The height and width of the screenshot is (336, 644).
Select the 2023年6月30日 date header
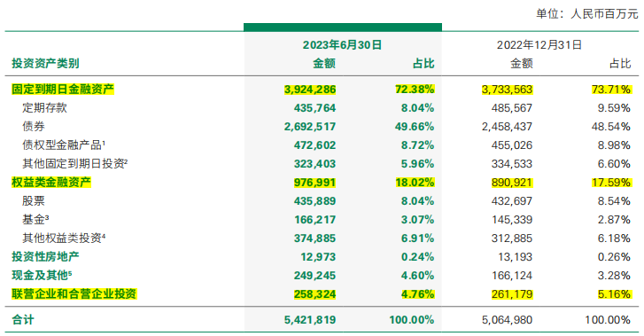tap(342, 45)
